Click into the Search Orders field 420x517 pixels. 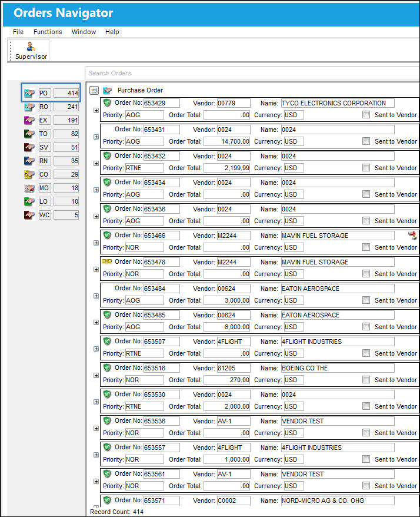point(252,73)
